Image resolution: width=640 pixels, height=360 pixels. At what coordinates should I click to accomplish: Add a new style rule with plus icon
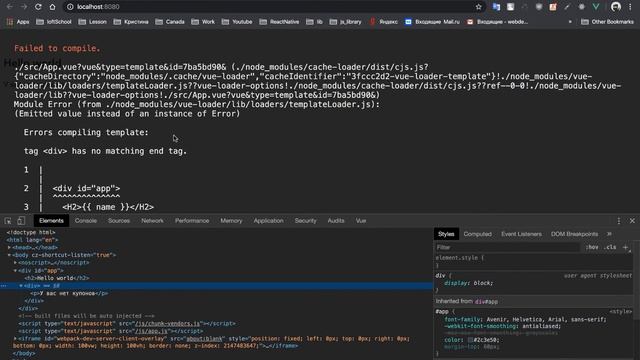tap(625, 247)
